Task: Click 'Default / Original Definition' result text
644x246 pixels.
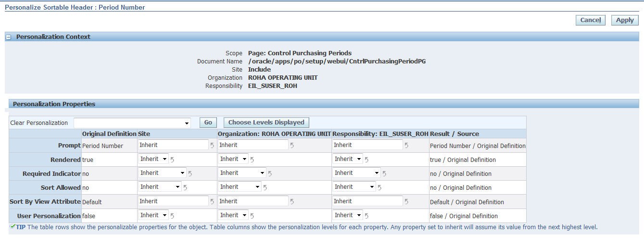Action: coord(467,202)
